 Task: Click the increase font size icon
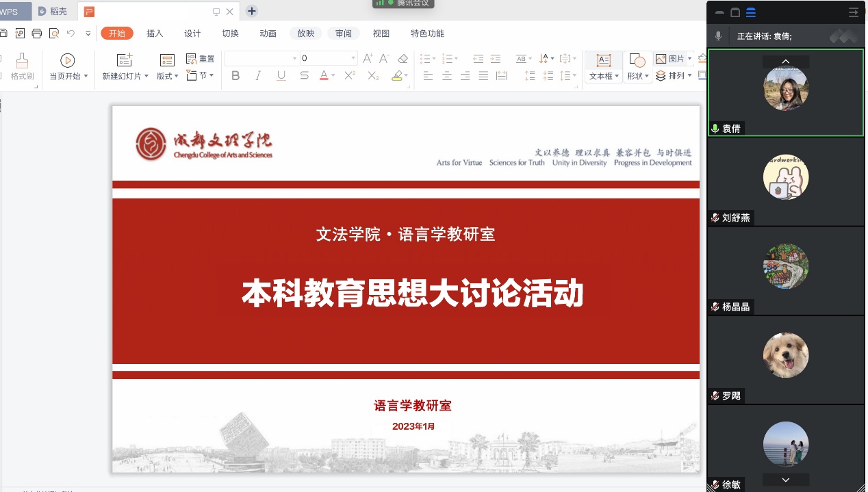[368, 59]
